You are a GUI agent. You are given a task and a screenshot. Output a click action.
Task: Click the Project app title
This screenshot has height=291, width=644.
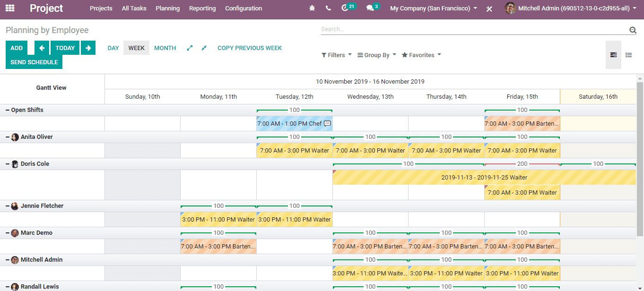click(x=46, y=9)
